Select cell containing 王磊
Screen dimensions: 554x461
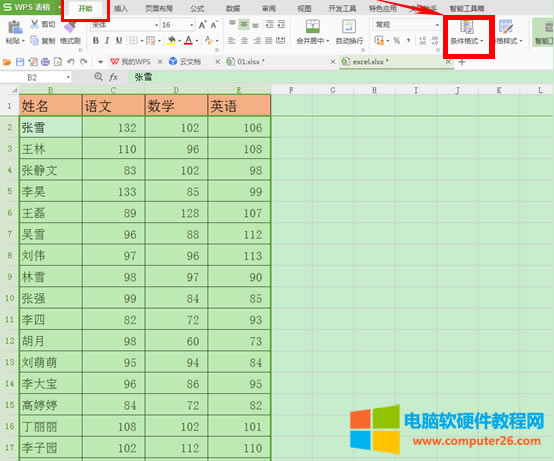[51, 213]
